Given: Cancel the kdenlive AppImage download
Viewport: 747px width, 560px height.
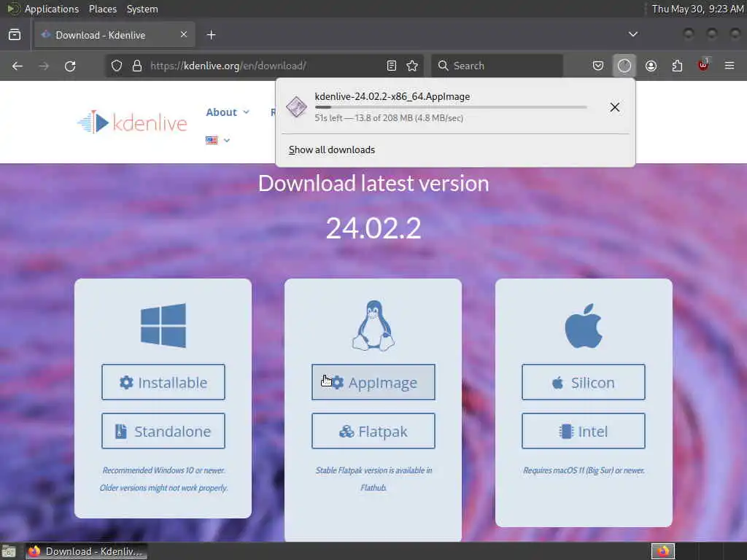Looking at the screenshot, I should pyautogui.click(x=615, y=107).
